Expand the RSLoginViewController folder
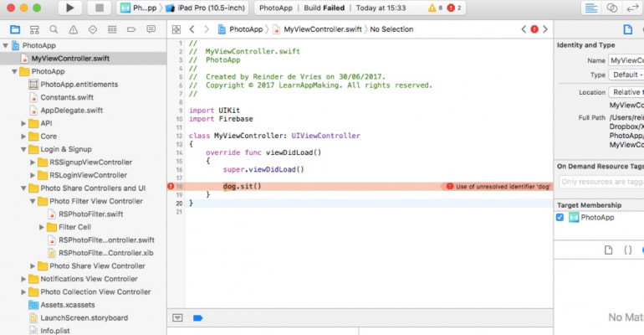The height and width of the screenshot is (335, 644). (x=33, y=175)
